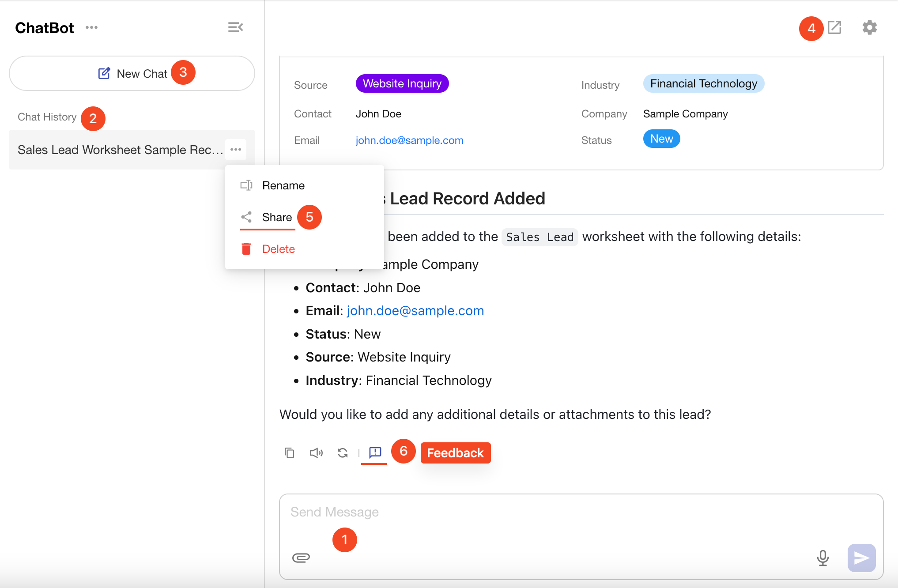The width and height of the screenshot is (898, 588).
Task: Click the Website Inquiry purple tag
Action: pos(402,83)
